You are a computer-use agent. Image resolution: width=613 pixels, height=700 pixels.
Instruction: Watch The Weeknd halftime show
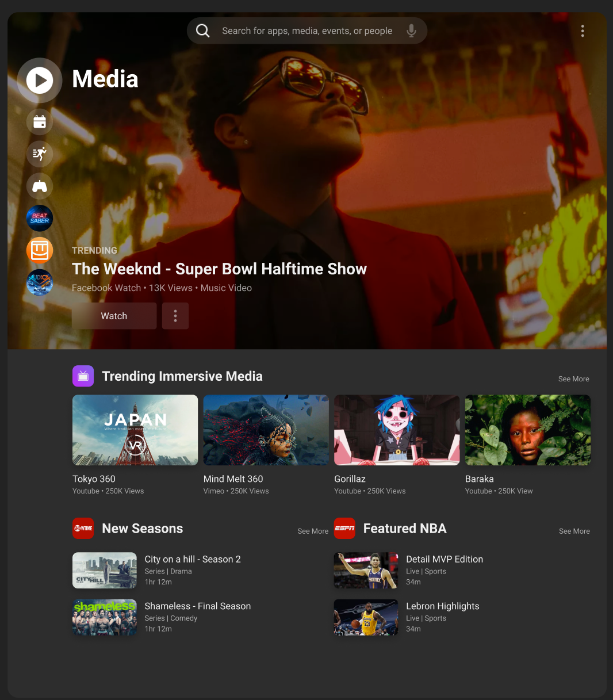coord(114,316)
